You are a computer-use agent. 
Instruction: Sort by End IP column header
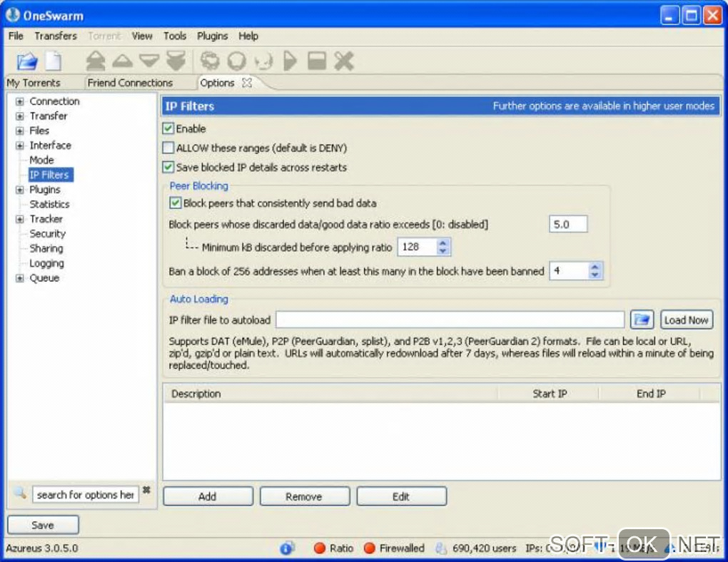point(650,394)
